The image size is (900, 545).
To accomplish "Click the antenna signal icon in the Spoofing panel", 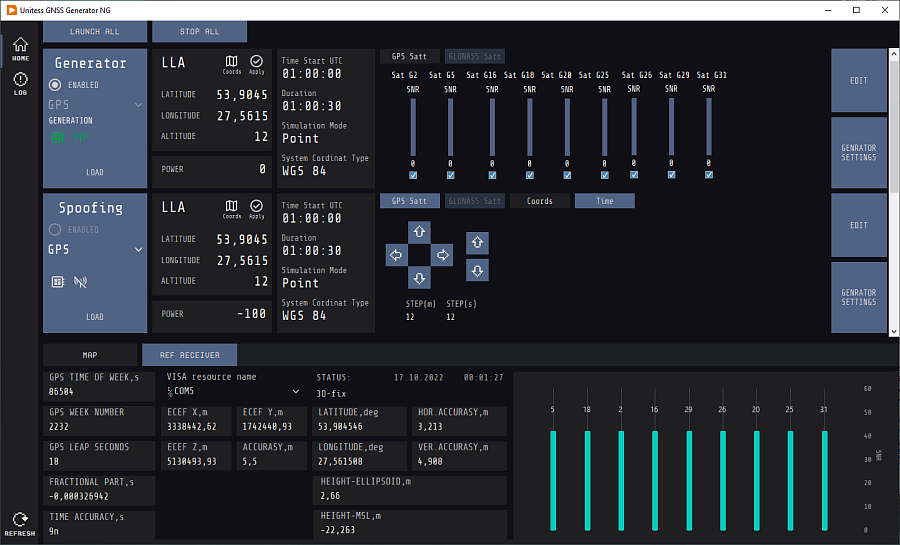I will click(x=81, y=282).
